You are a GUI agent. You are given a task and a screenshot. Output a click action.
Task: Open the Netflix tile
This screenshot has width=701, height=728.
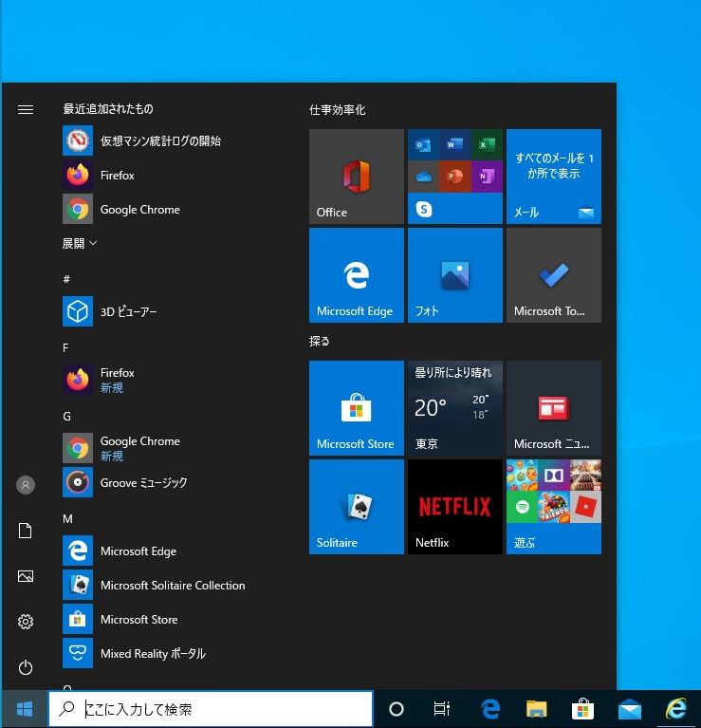pos(455,507)
